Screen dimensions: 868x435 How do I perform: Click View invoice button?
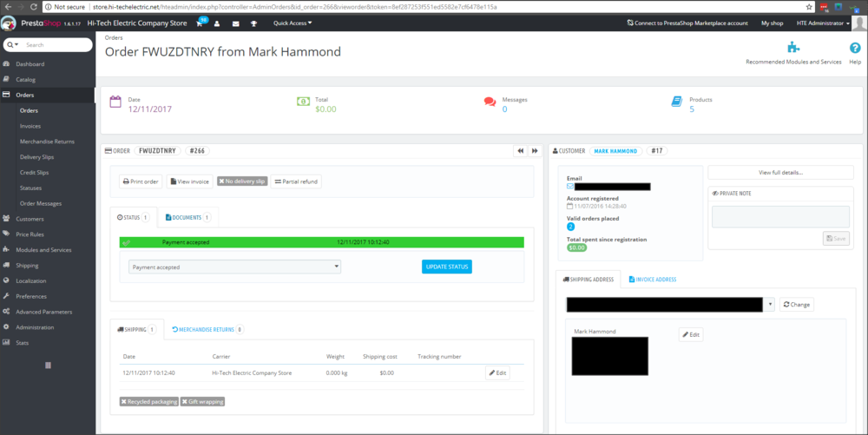coord(190,181)
